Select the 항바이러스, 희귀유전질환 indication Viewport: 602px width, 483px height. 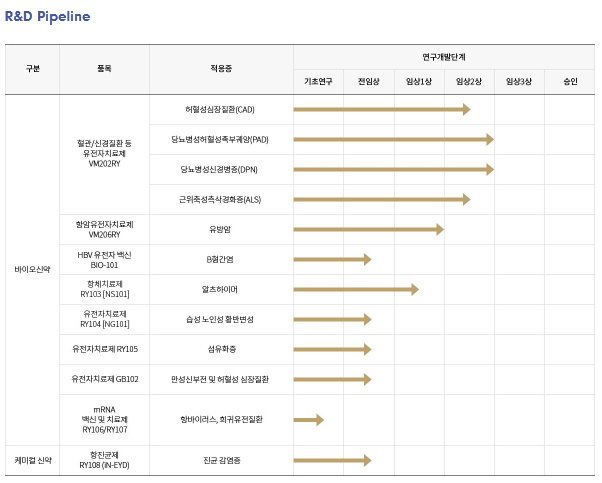(x=221, y=420)
